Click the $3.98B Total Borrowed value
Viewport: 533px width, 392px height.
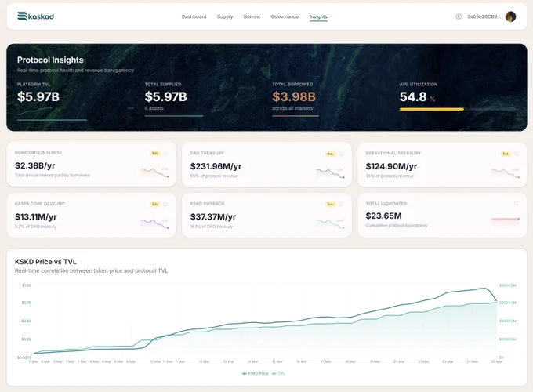[x=294, y=96]
